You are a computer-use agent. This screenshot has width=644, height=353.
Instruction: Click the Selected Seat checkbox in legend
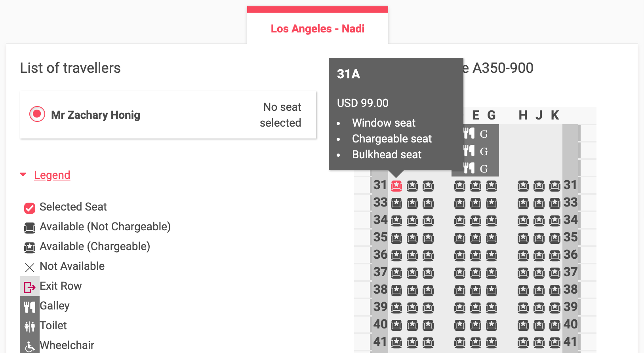30,208
